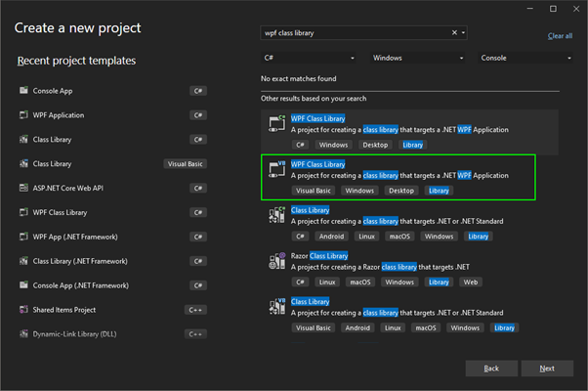The height and width of the screenshot is (391, 588).
Task: Click the C# WPF Class Library result icon
Action: pos(276,124)
